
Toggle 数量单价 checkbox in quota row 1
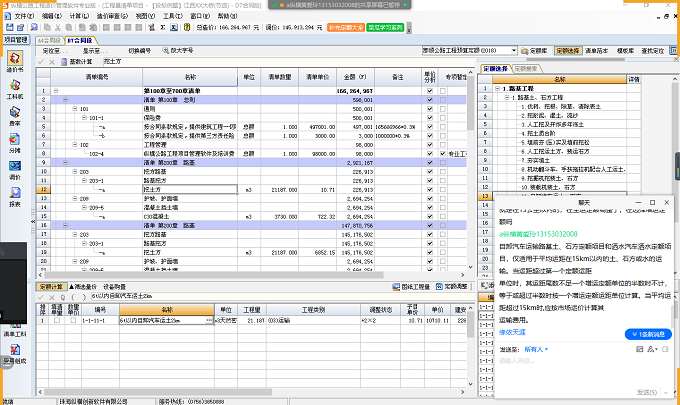(x=73, y=320)
